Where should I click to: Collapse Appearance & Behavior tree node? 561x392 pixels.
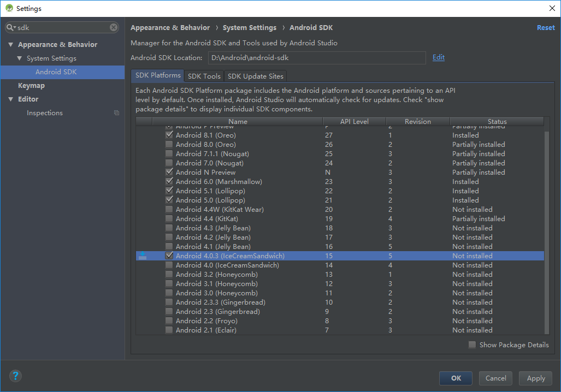(x=11, y=45)
